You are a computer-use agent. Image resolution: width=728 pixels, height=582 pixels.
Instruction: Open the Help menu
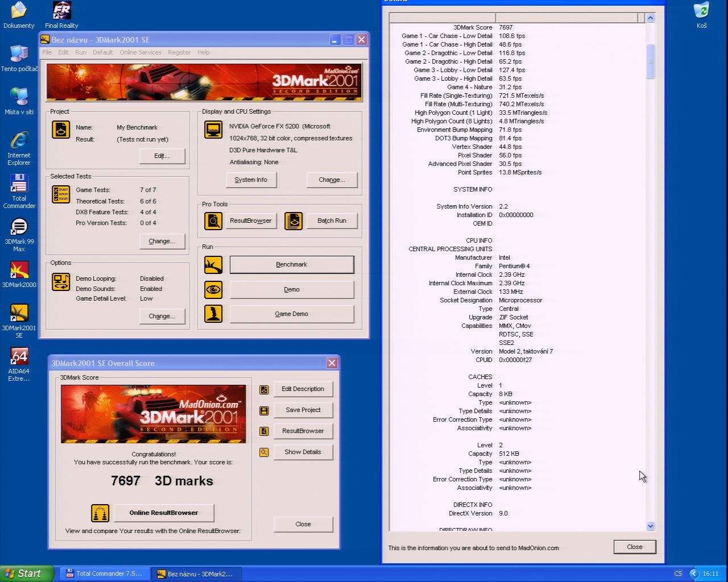click(204, 52)
